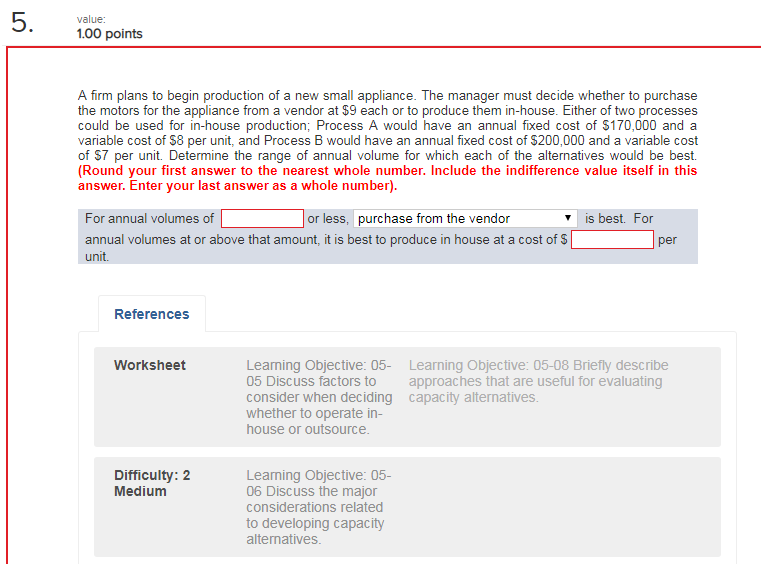This screenshot has width=761, height=564.
Task: Click the cost per unit input field
Action: click(612, 240)
